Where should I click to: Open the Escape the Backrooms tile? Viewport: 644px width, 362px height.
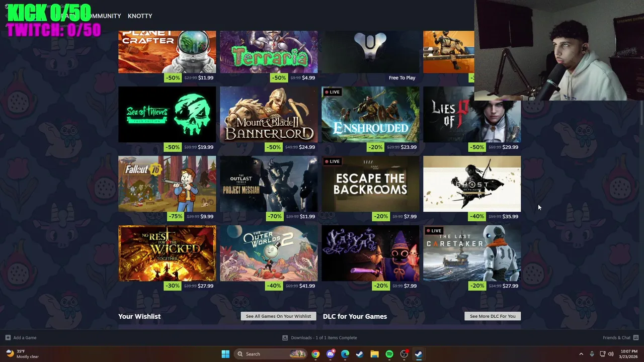tap(370, 184)
